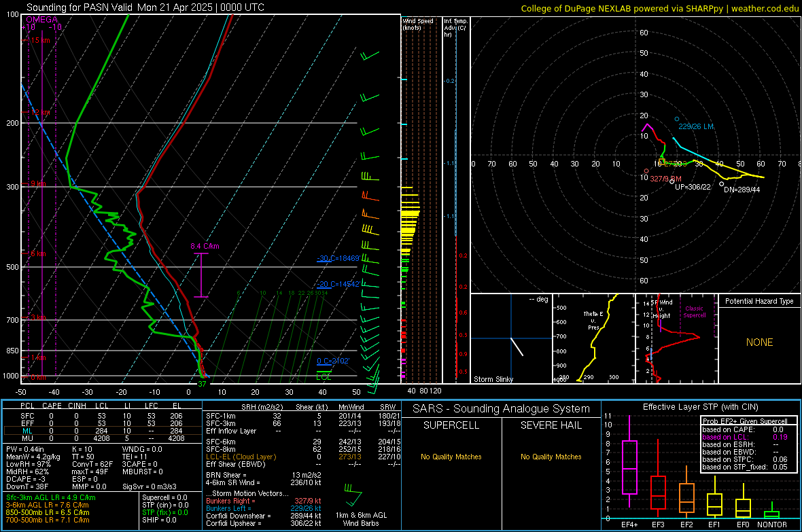
Task: Select the SFC parcel row
Action: tap(103, 416)
